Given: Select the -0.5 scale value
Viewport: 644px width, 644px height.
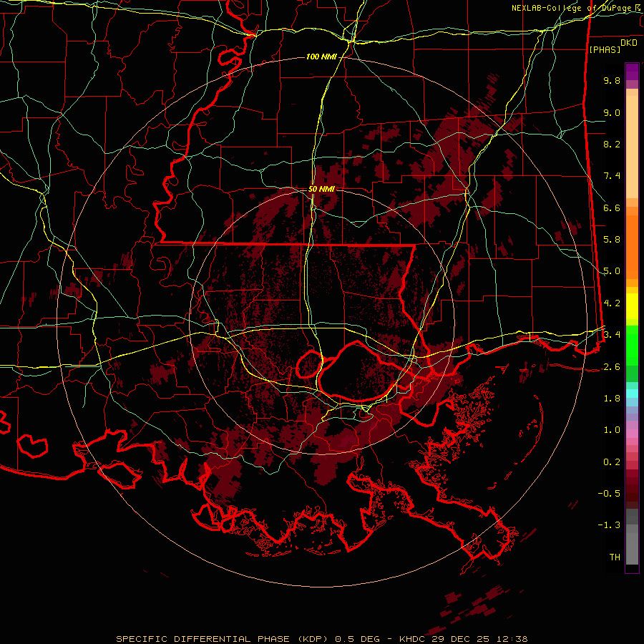Looking at the screenshot, I should (609, 494).
